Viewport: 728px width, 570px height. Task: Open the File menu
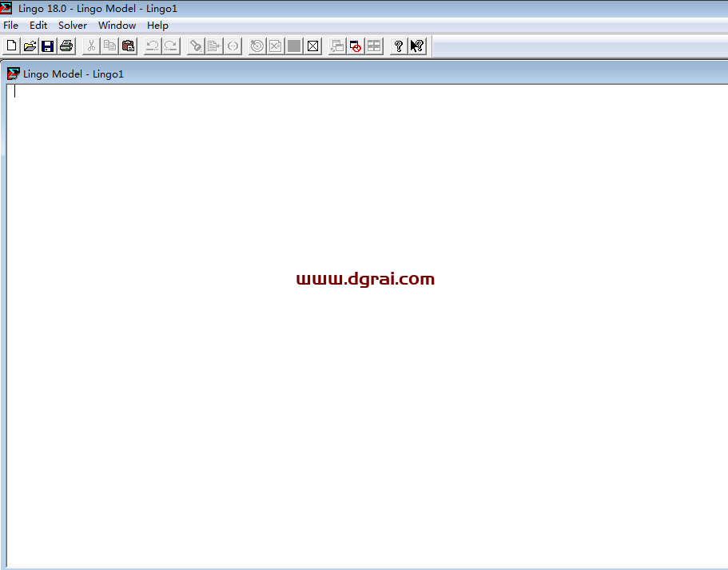point(10,26)
